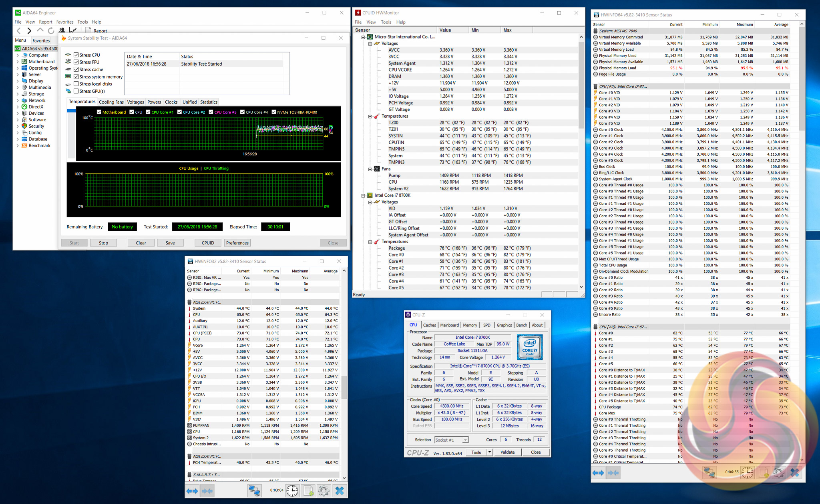The width and height of the screenshot is (820, 504).
Task: Click the HWiNFO32 logging sheet icon
Action: click(x=308, y=490)
